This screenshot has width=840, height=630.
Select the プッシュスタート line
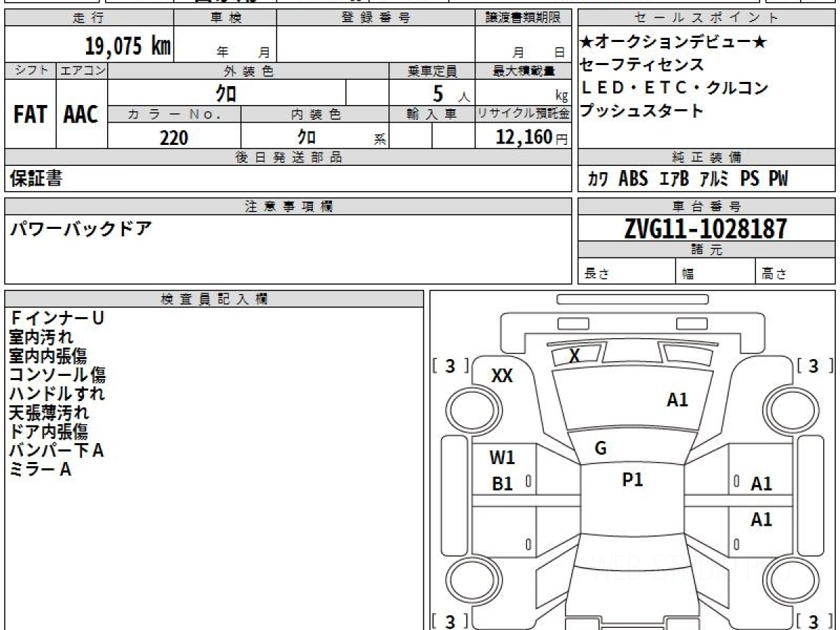point(642,111)
